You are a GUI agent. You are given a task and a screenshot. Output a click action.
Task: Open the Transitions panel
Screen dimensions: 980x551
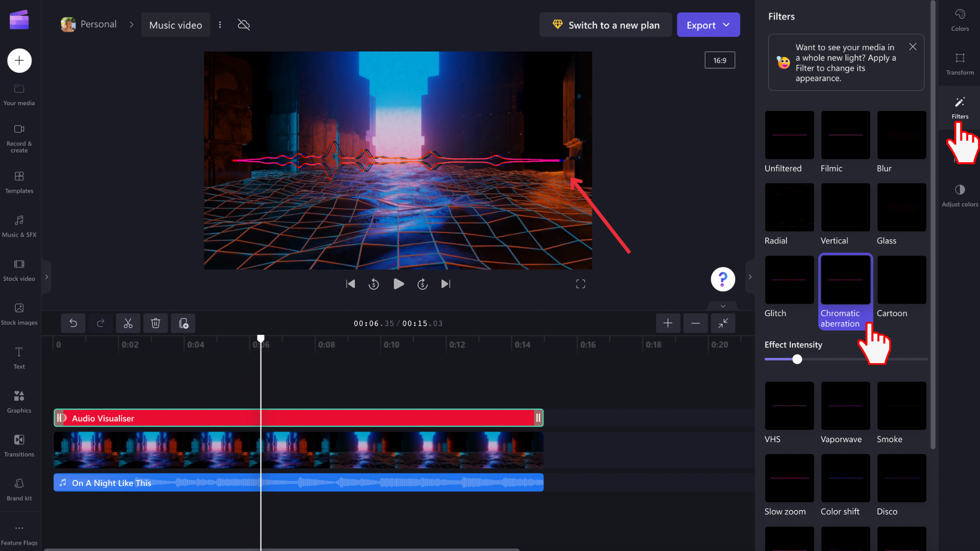(19, 444)
